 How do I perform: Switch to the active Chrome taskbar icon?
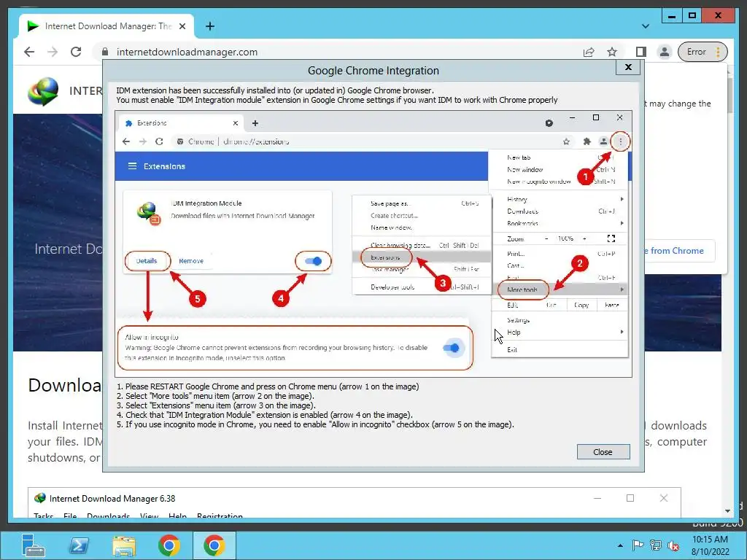tap(214, 545)
